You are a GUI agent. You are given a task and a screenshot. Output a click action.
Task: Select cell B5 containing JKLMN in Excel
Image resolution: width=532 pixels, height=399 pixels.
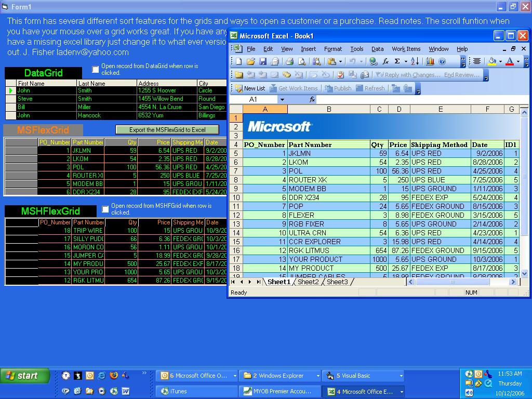click(x=328, y=153)
